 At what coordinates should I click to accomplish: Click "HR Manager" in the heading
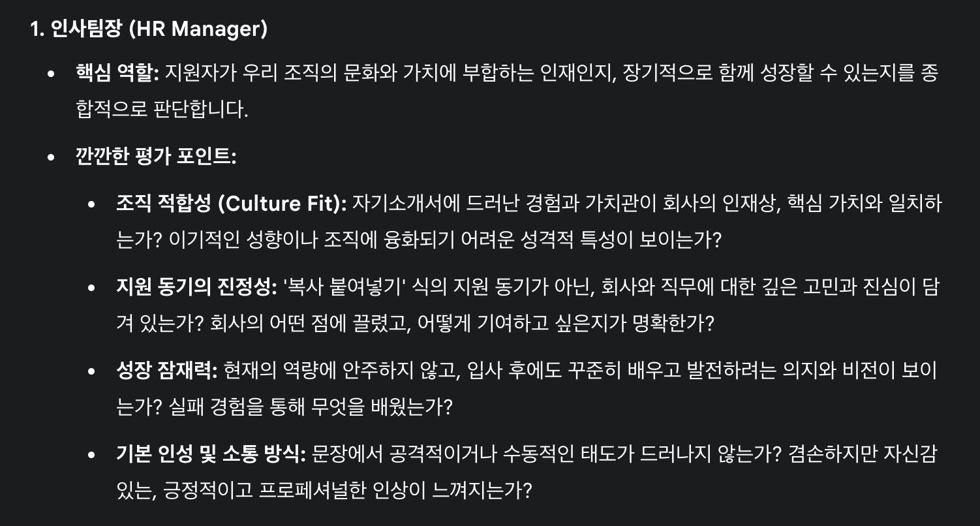tap(198, 30)
